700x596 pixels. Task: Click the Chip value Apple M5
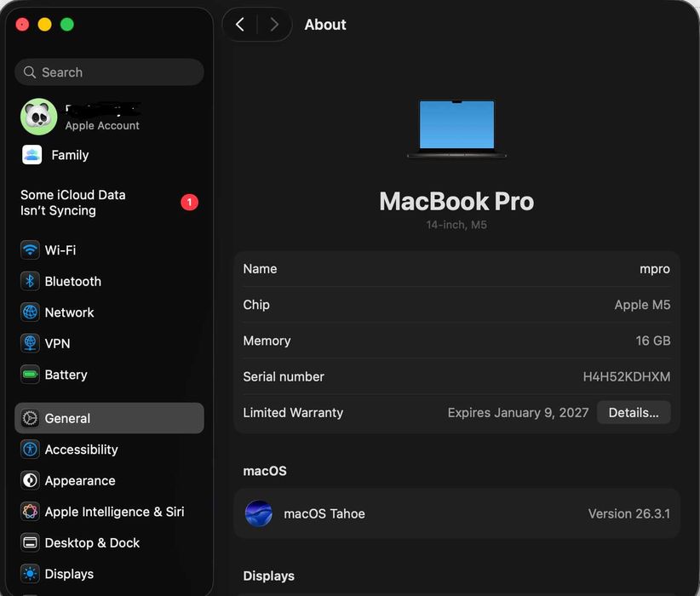pos(642,305)
